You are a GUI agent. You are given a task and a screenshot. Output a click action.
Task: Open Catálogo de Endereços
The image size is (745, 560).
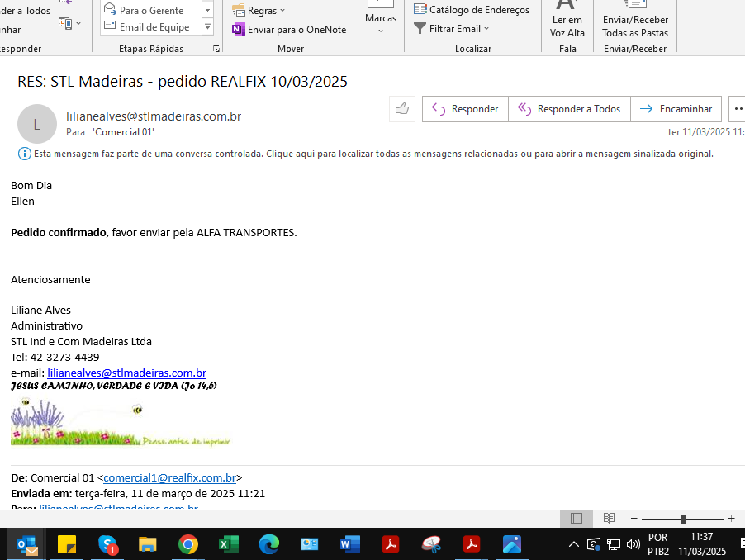tap(472, 10)
